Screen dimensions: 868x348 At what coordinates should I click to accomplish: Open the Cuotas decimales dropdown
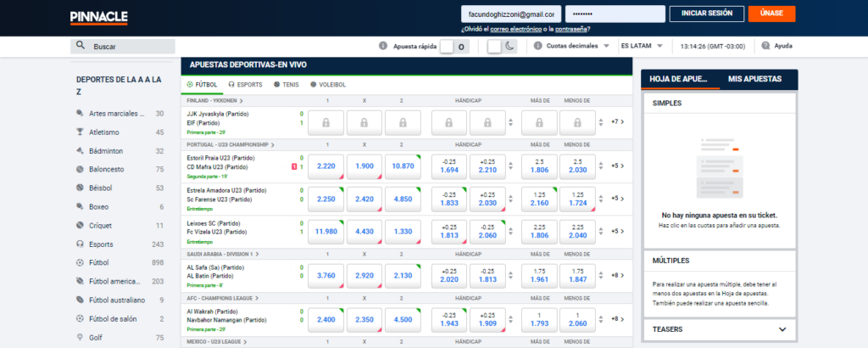click(x=578, y=46)
